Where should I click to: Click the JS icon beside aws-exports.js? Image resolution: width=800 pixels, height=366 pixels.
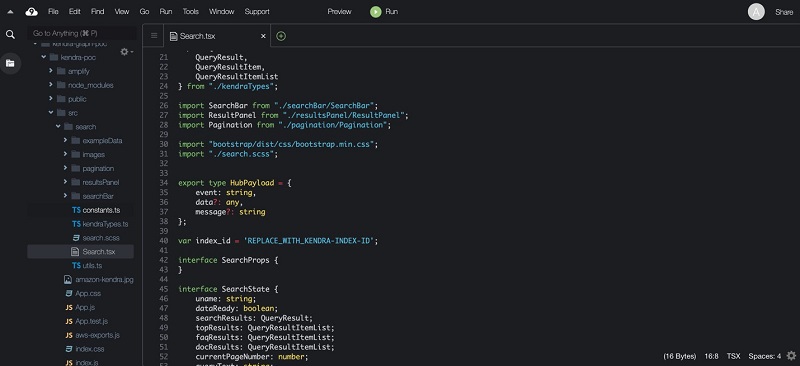[69, 335]
